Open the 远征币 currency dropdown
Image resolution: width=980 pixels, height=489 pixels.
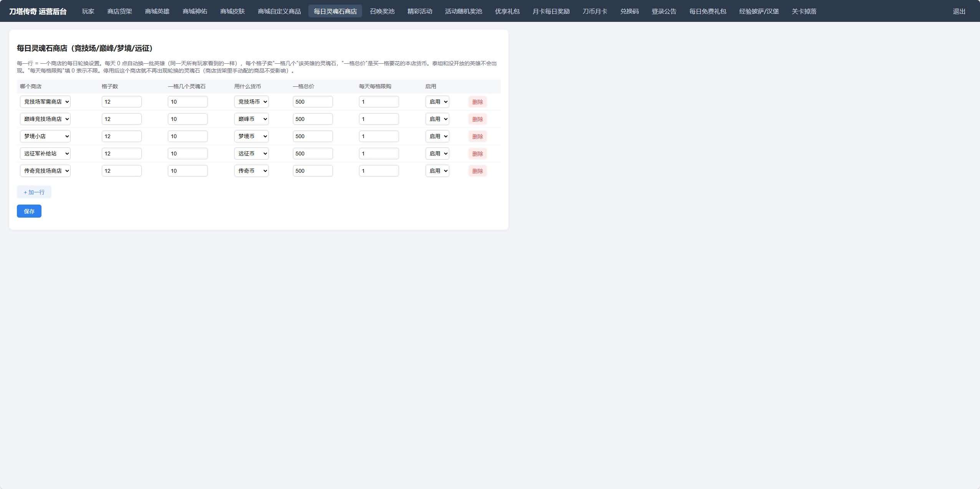(252, 154)
